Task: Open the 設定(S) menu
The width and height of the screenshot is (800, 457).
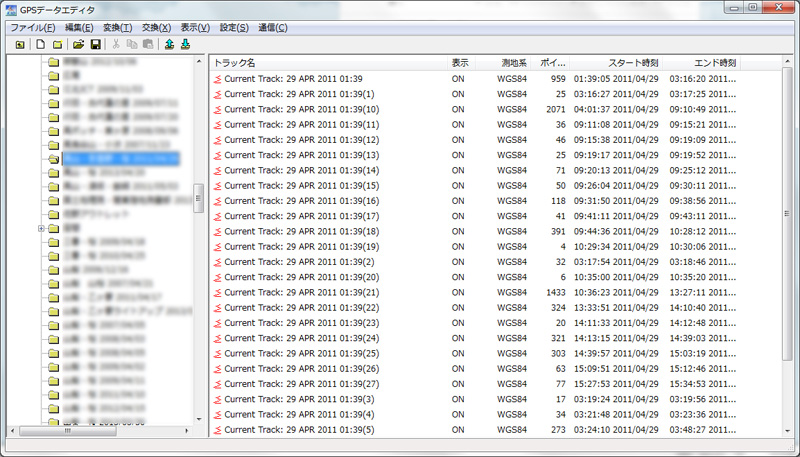Action: click(x=236, y=27)
